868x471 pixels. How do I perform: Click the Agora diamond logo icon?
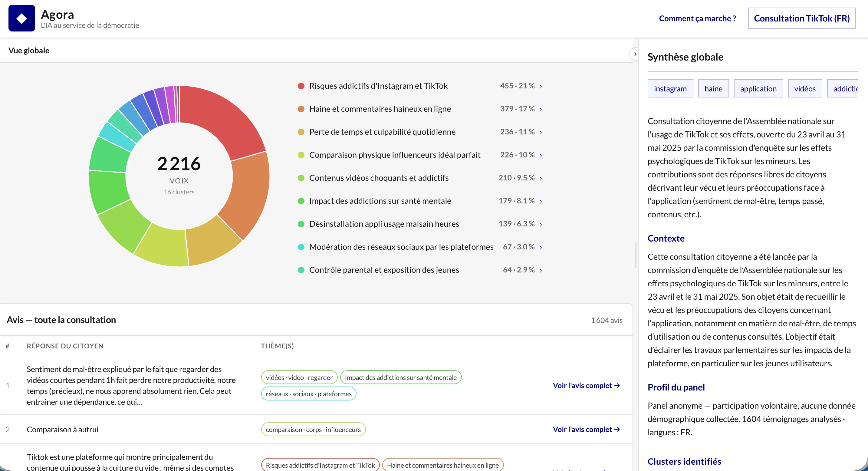(x=21, y=18)
